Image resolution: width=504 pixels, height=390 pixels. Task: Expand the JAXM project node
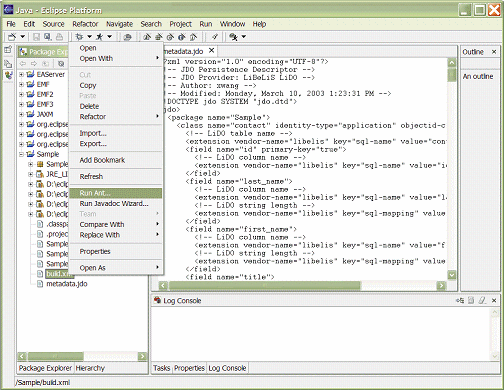click(x=21, y=114)
